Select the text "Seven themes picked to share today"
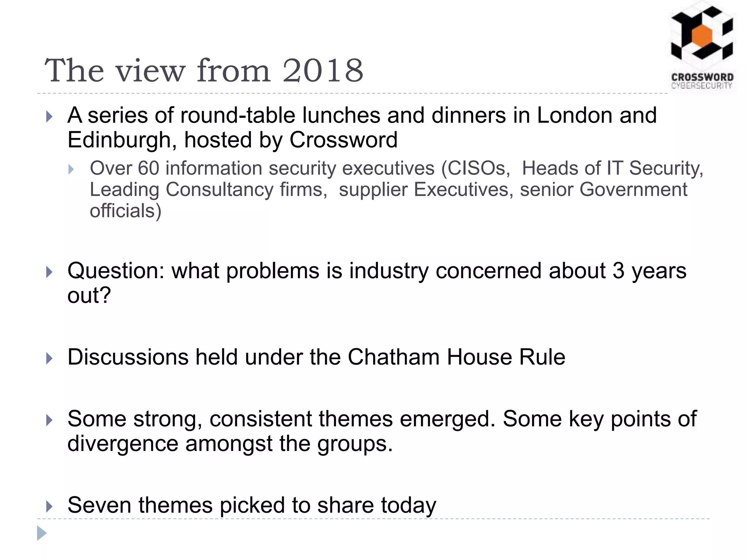Viewport: 747px width, 560px height. tap(252, 505)
